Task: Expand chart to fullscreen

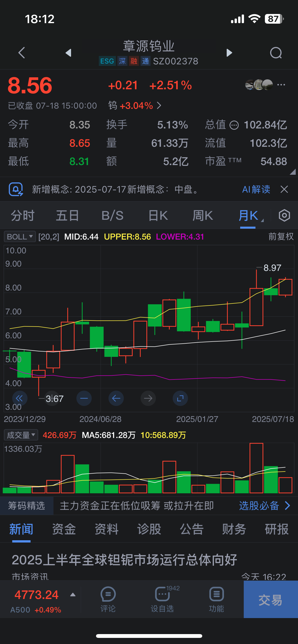Action: point(180,398)
